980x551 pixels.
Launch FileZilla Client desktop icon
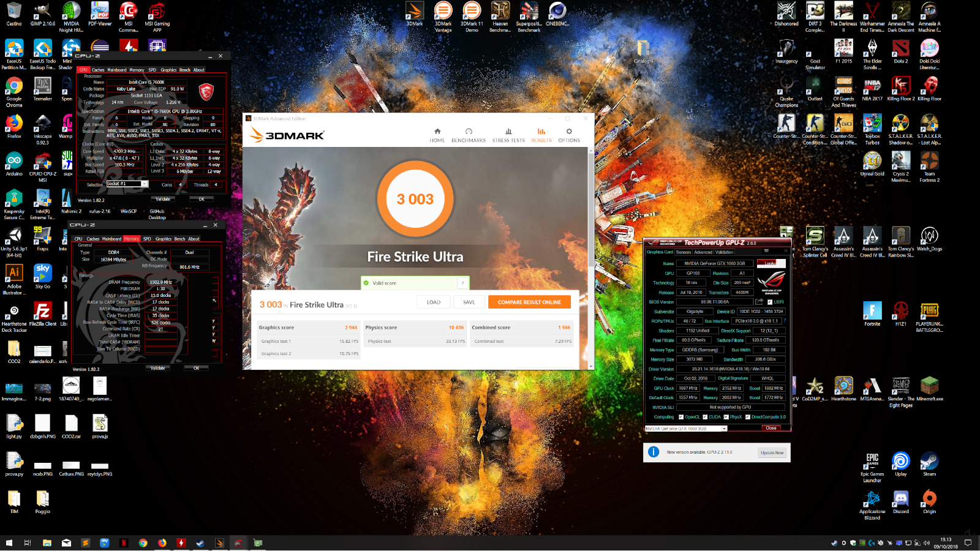[42, 314]
